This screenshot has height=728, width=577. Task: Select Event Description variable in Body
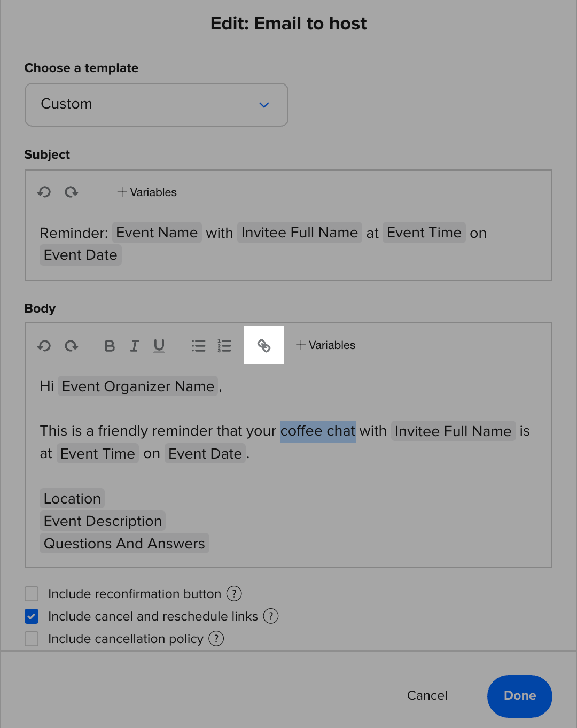click(x=103, y=521)
